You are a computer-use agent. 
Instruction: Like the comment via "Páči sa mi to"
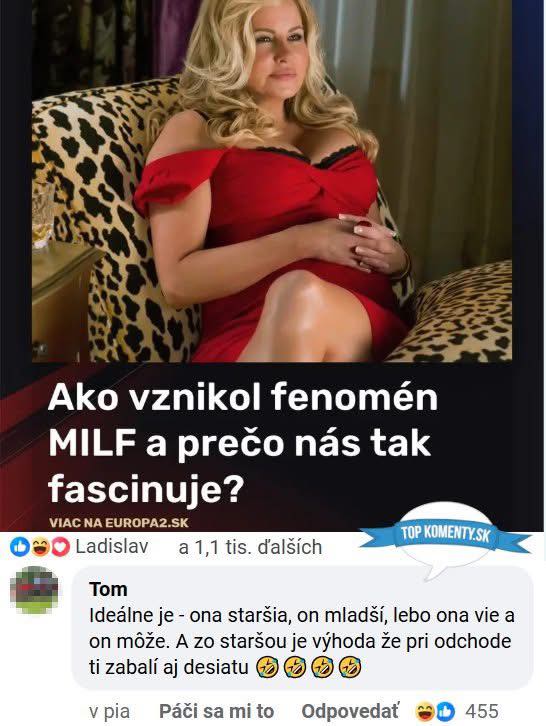(x=216, y=712)
